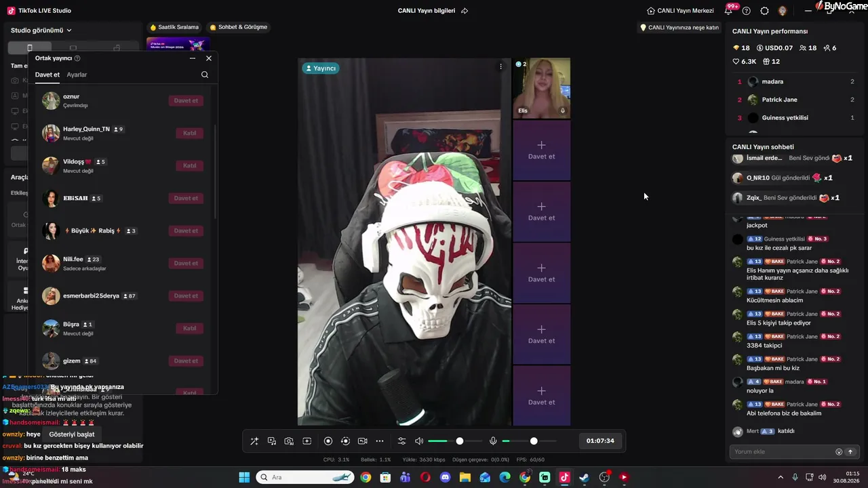
Task: Click the Elis guest video thumbnail
Action: (x=541, y=88)
